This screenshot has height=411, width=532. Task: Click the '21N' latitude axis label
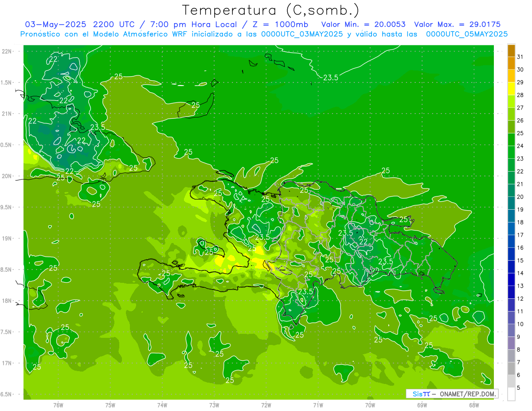click(7, 114)
